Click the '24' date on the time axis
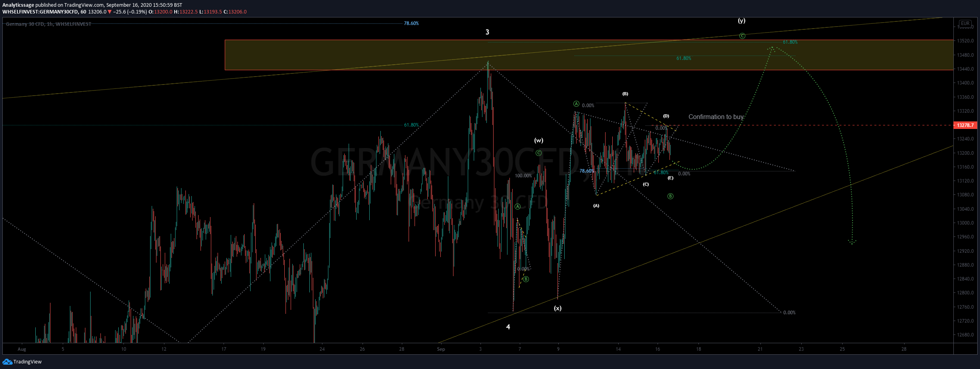 pos(322,349)
